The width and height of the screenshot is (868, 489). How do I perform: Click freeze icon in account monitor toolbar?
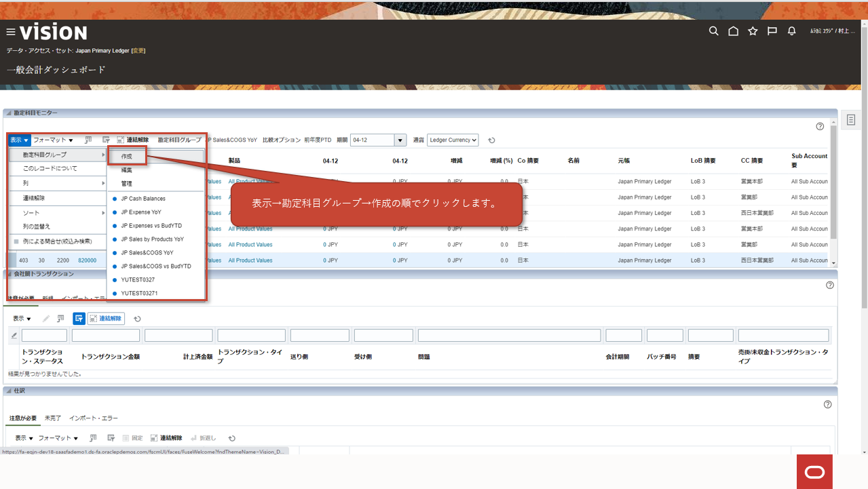88,140
